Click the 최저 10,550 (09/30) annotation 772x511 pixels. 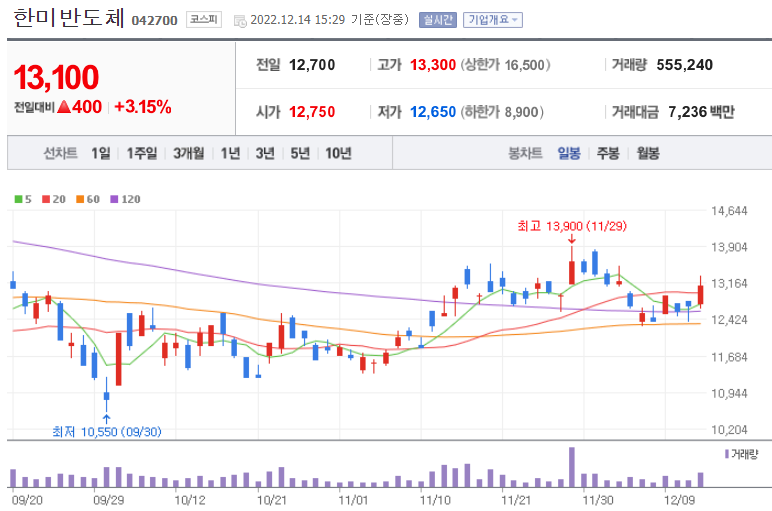(x=107, y=432)
